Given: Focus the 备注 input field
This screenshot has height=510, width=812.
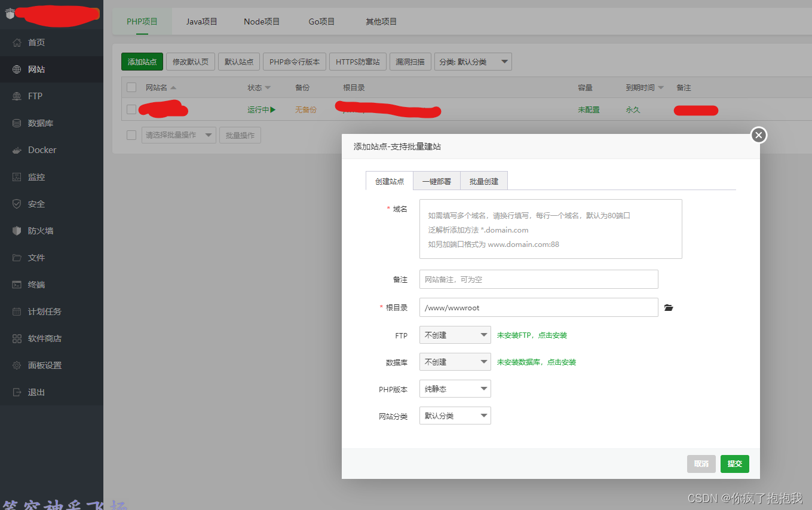Looking at the screenshot, I should pos(539,279).
